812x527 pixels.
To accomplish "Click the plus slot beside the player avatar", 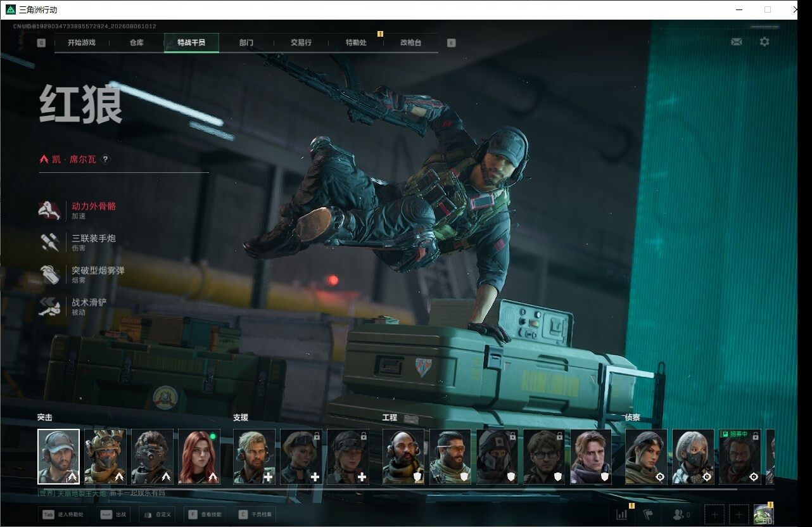I will pos(739,514).
